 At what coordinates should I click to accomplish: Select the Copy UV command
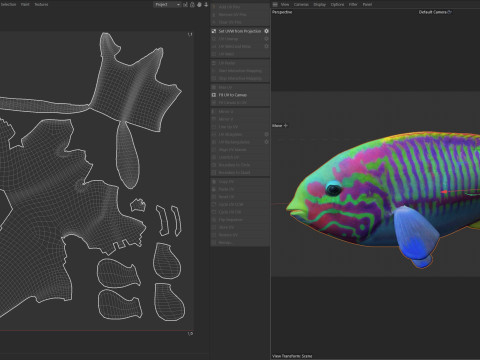(x=240, y=182)
